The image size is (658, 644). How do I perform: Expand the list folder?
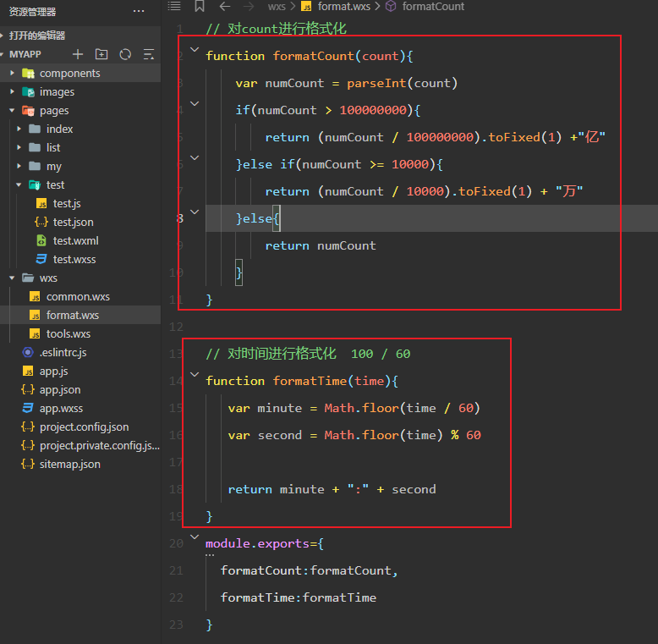click(x=19, y=147)
